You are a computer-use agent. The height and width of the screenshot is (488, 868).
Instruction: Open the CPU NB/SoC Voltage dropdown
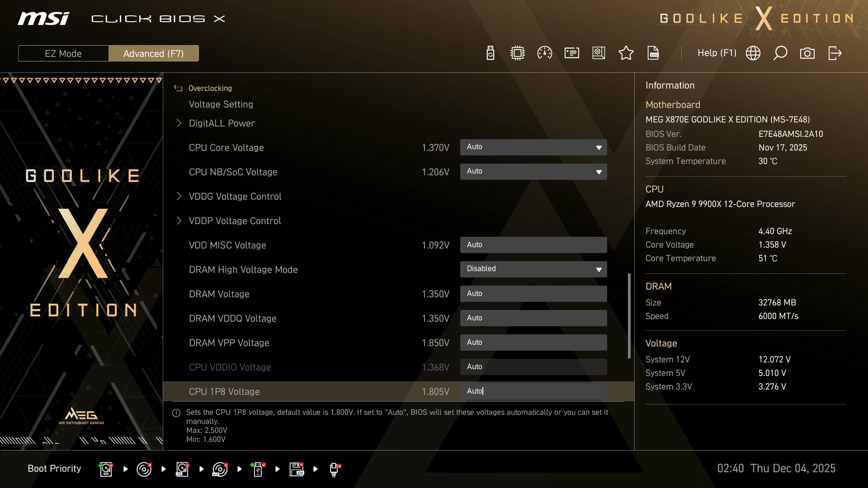533,172
